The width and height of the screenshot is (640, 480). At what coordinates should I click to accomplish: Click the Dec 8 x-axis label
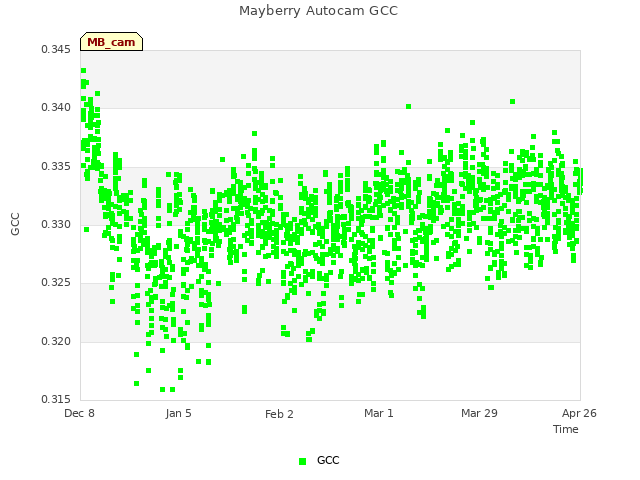[x=80, y=413]
